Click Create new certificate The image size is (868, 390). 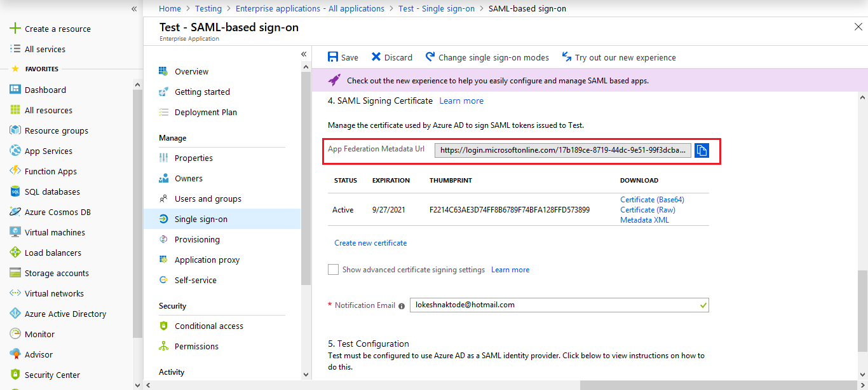(370, 242)
